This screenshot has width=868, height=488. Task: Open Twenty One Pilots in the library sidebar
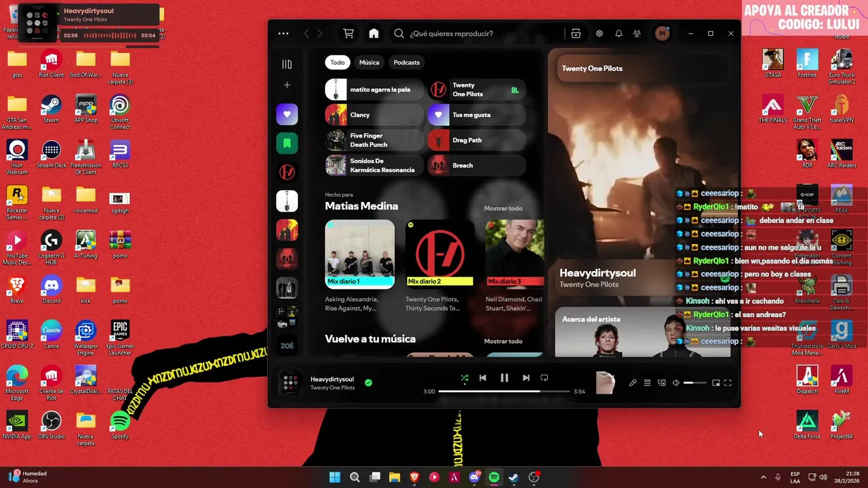point(287,172)
